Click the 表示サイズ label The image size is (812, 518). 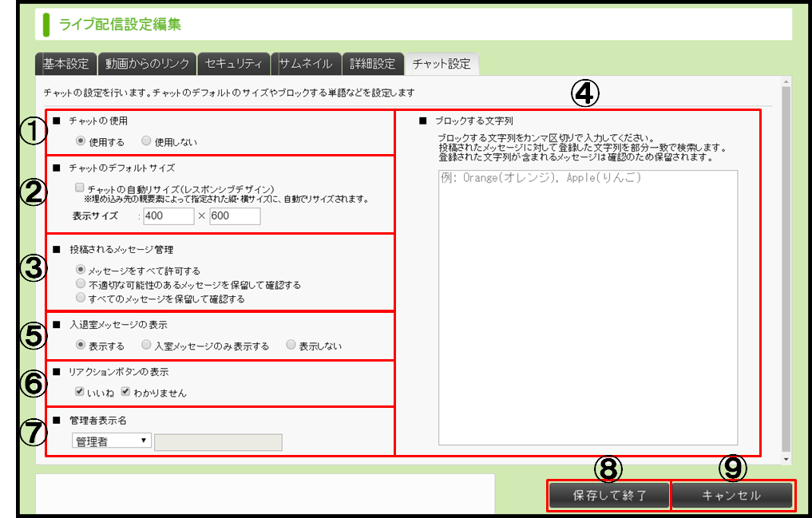tap(95, 216)
